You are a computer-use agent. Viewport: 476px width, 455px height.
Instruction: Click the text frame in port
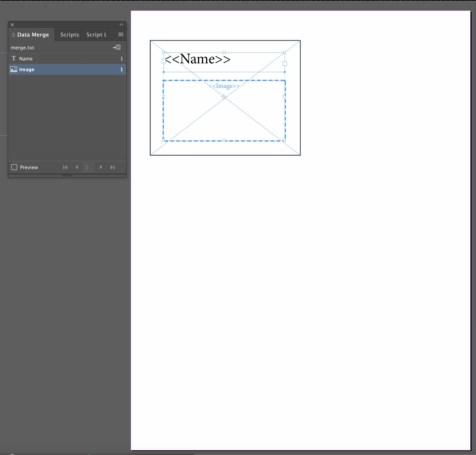164,61
